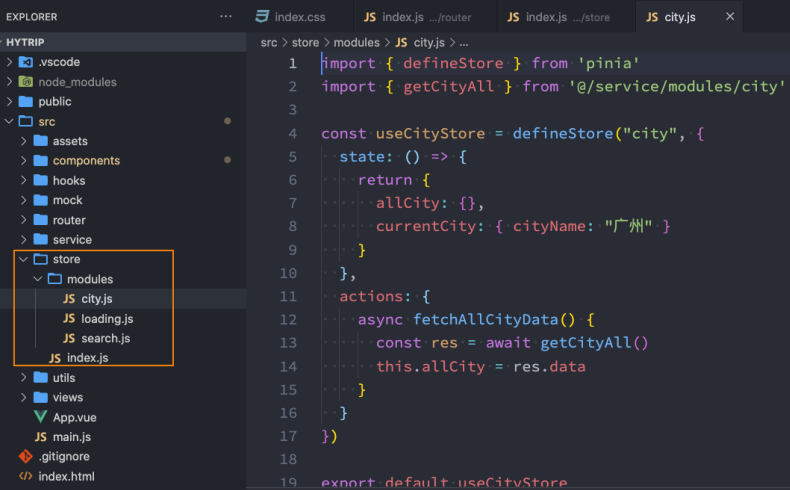
Task: Select the service folder row
Action: (x=123, y=240)
